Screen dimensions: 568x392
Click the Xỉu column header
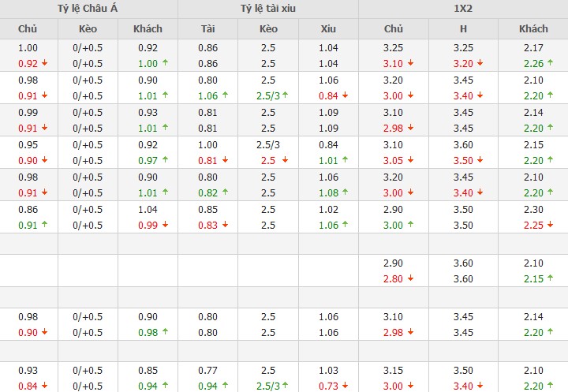click(328, 28)
